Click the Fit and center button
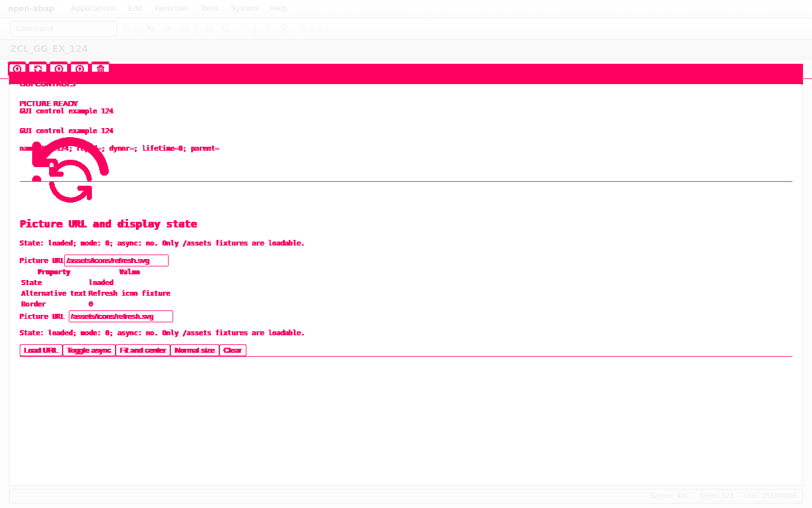This screenshot has width=812, height=508. click(143, 351)
